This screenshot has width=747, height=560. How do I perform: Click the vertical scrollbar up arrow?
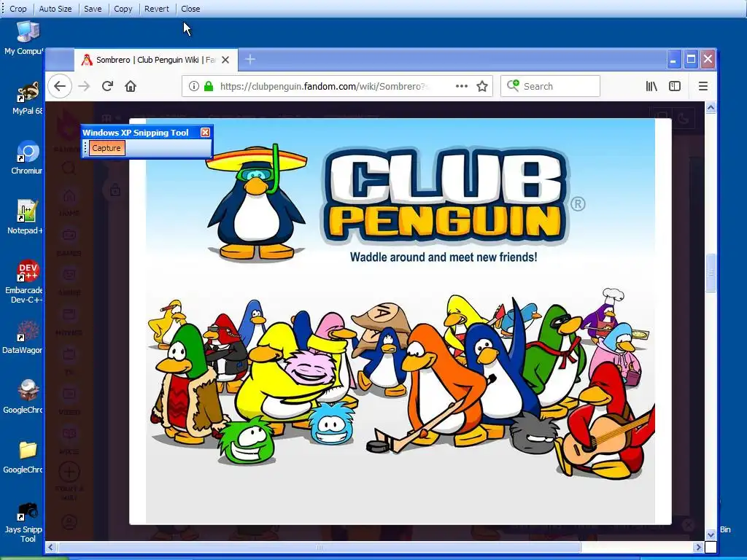(x=711, y=108)
